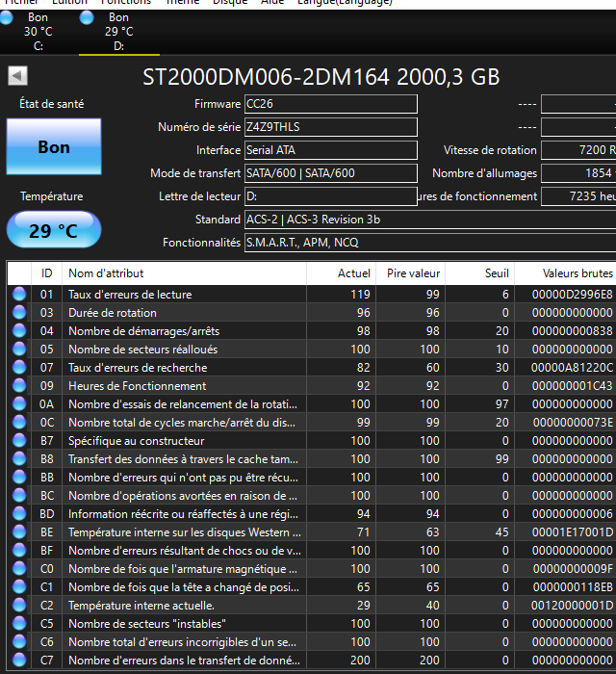Click status icon for attribute C0

tap(19, 568)
